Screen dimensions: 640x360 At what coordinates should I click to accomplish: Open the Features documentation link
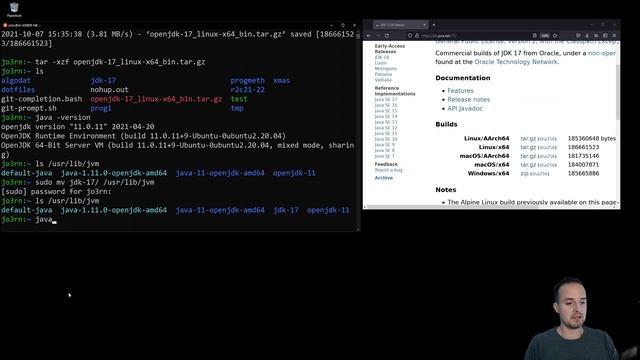pyautogui.click(x=460, y=91)
